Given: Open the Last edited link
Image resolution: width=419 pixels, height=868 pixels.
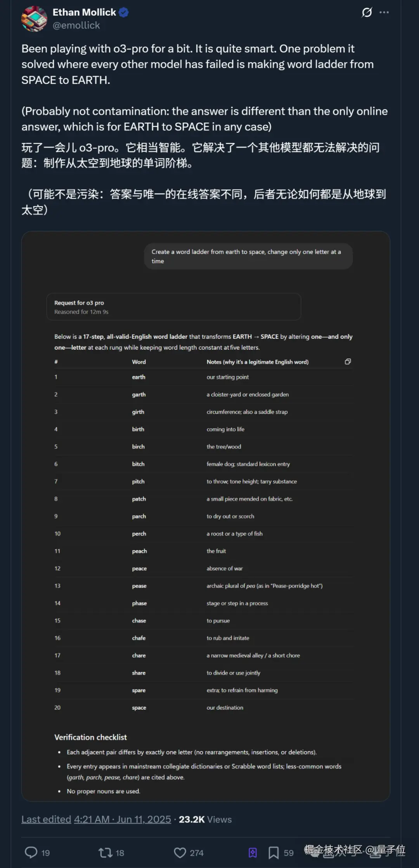Looking at the screenshot, I should [46, 819].
